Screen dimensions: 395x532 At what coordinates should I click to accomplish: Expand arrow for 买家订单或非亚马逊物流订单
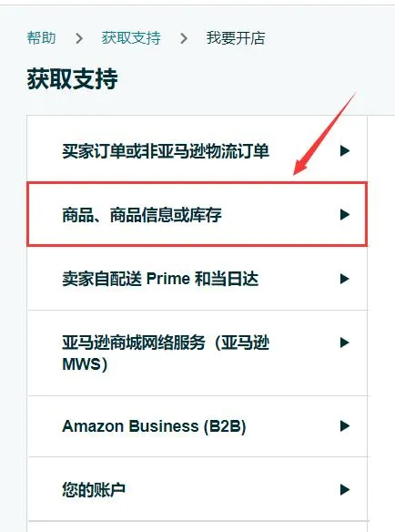(344, 150)
